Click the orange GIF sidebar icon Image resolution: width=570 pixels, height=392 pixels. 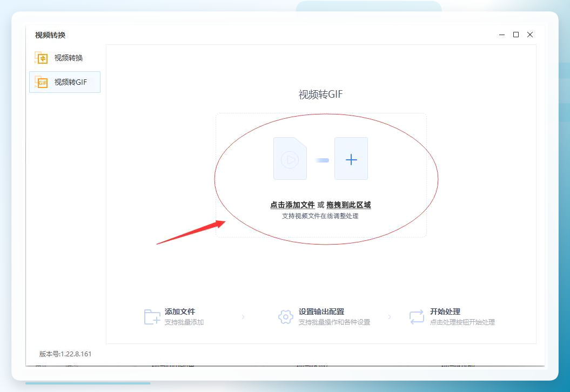[x=42, y=82]
